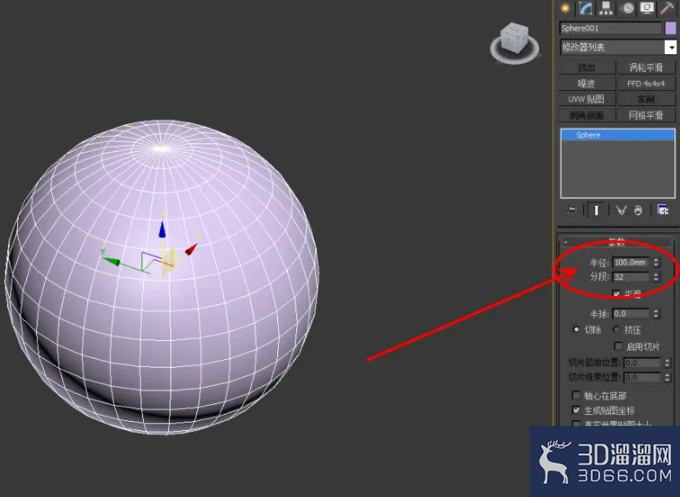680x497 pixels.
Task: Click the 半球 hemisphere spinner arrows
Action: pyautogui.click(x=656, y=314)
